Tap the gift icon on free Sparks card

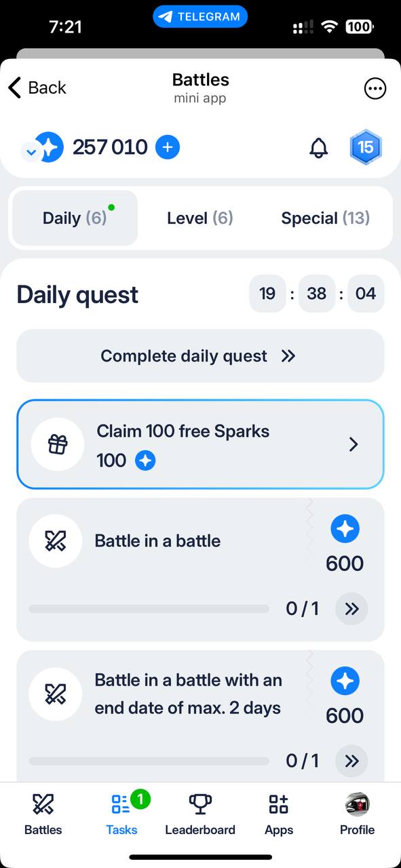[58, 445]
